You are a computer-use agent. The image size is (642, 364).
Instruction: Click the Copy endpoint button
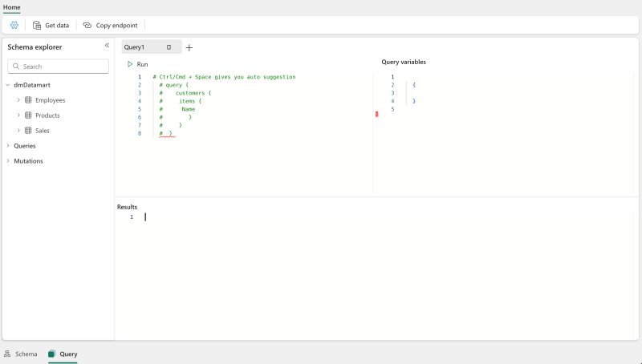click(x=111, y=26)
